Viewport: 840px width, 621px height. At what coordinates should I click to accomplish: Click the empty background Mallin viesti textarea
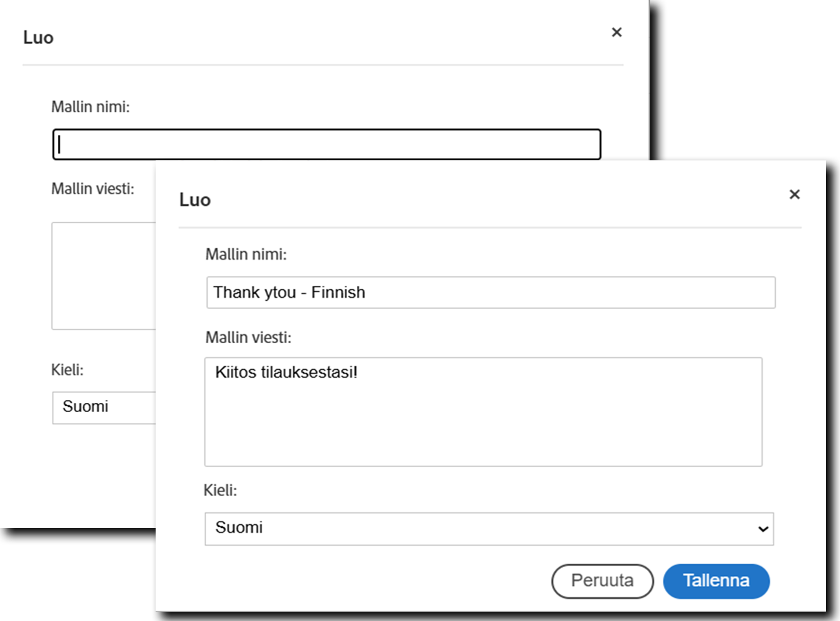(x=104, y=275)
